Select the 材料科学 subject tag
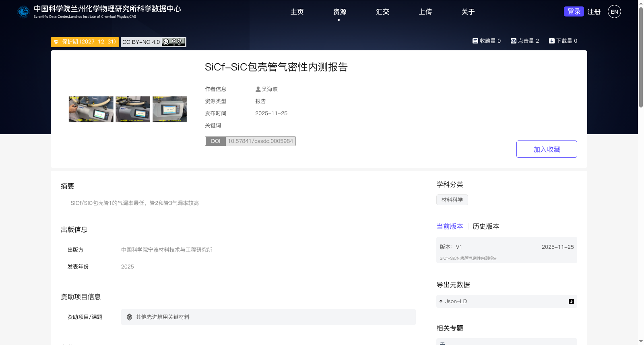Image resolution: width=644 pixels, height=345 pixels. 452,200
